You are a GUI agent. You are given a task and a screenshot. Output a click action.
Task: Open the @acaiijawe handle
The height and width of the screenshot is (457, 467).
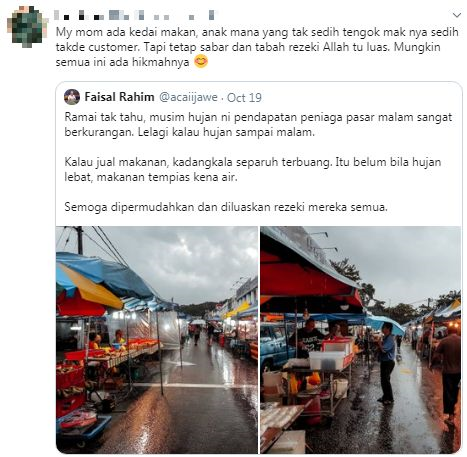point(188,97)
